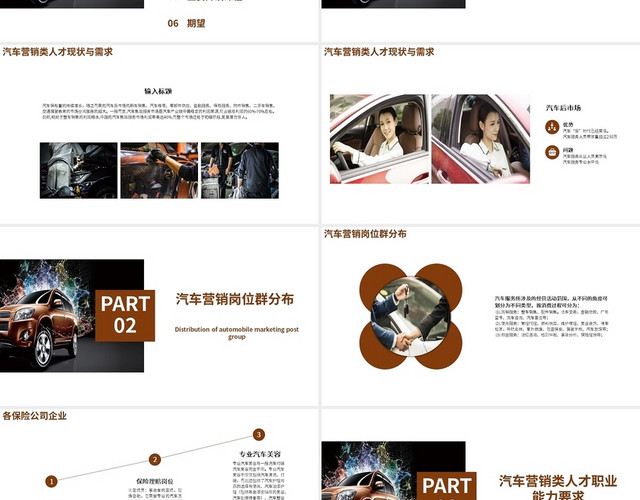
Task: Click the "输入标题" heading
Action: [x=158, y=91]
